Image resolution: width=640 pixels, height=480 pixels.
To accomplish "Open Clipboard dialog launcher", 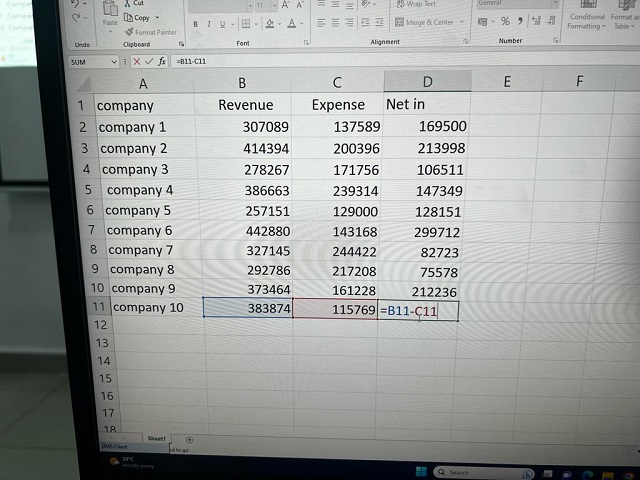I will tap(181, 44).
